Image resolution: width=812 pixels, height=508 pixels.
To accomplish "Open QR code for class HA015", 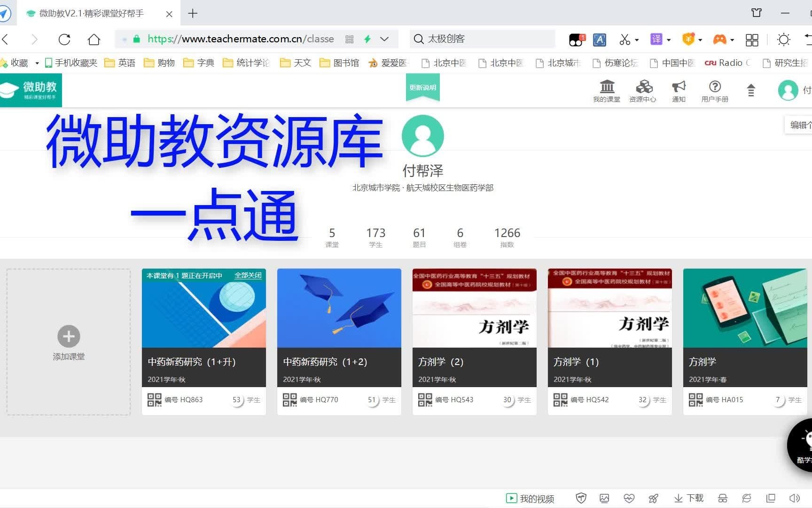I will [x=696, y=400].
